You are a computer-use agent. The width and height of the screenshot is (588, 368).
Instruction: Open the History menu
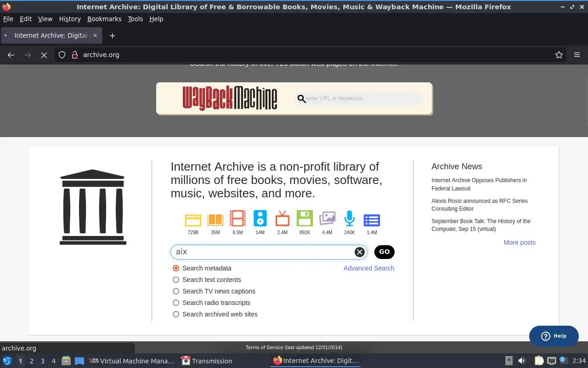click(70, 19)
